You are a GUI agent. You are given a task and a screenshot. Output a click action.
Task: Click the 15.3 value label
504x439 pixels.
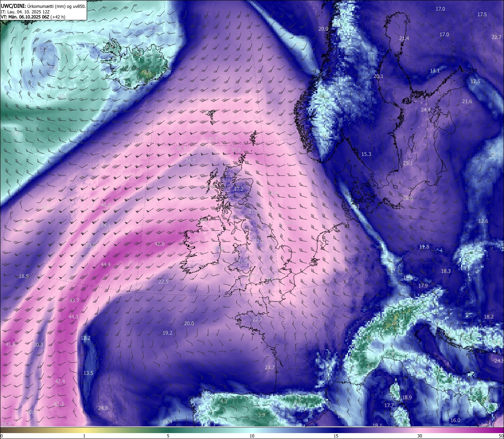pyautogui.click(x=366, y=154)
